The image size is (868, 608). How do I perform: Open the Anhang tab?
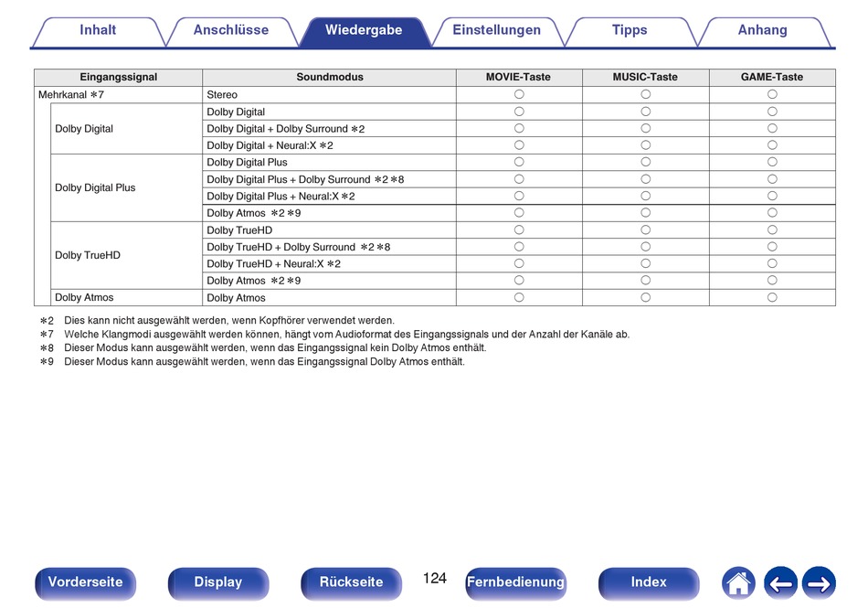762,30
